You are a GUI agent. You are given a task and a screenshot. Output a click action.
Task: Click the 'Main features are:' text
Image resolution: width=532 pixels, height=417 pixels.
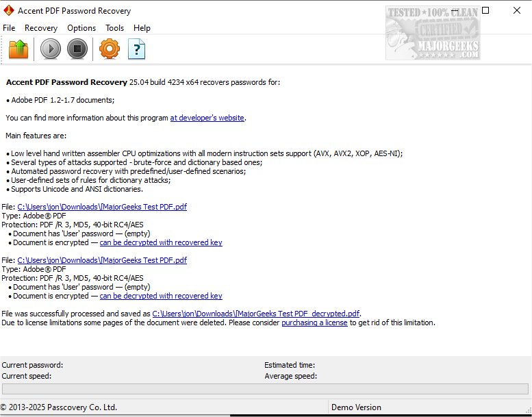pos(36,136)
